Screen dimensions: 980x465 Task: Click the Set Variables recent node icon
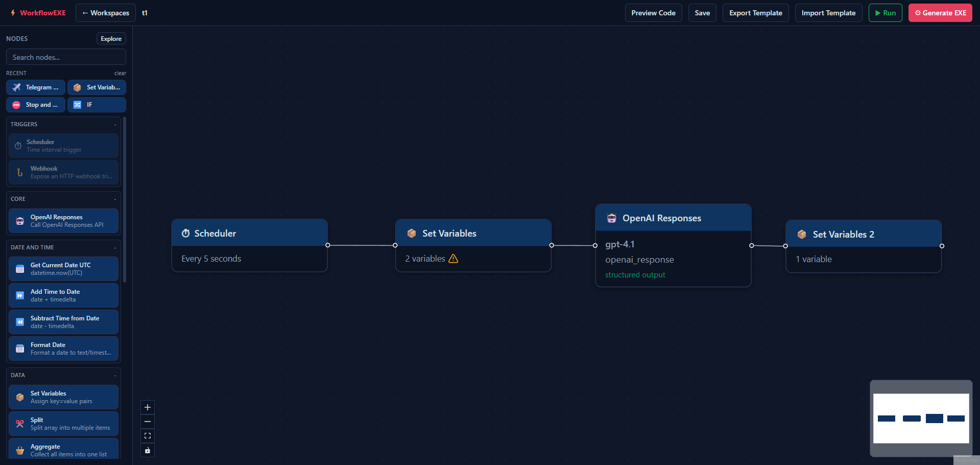click(x=77, y=87)
